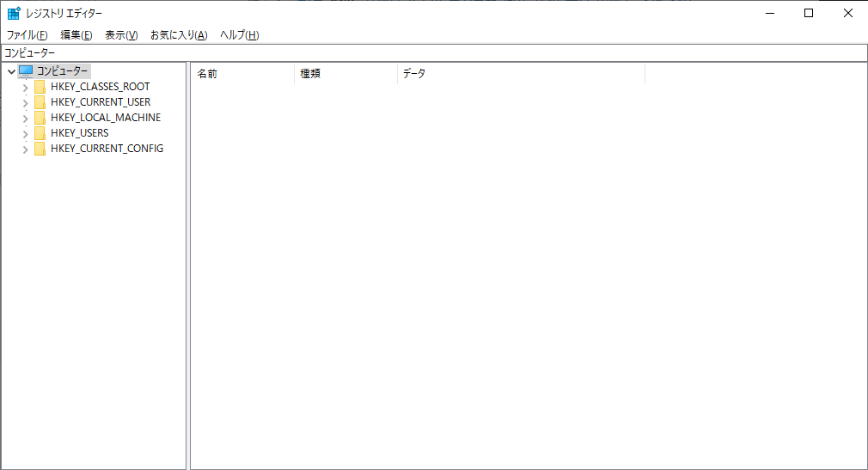The height and width of the screenshot is (470, 868).
Task: Click the Registry Editor app icon in title bar
Action: coord(14,13)
